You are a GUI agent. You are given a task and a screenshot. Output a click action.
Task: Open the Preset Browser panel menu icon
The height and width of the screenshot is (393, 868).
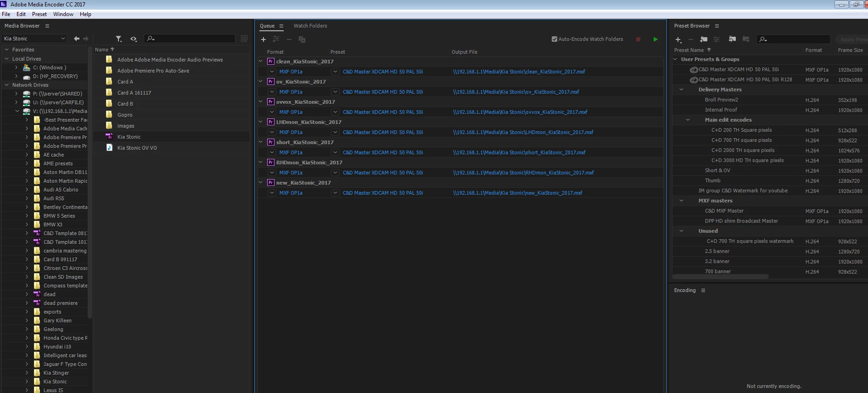click(x=717, y=26)
